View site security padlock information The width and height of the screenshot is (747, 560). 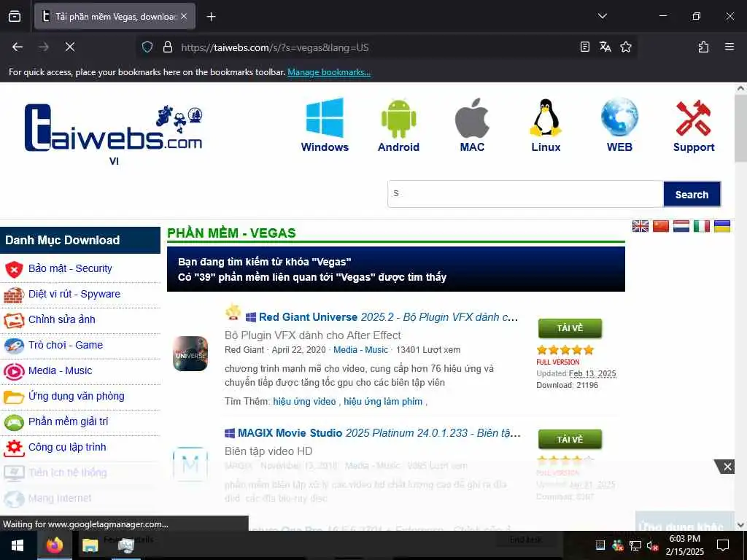point(168,47)
